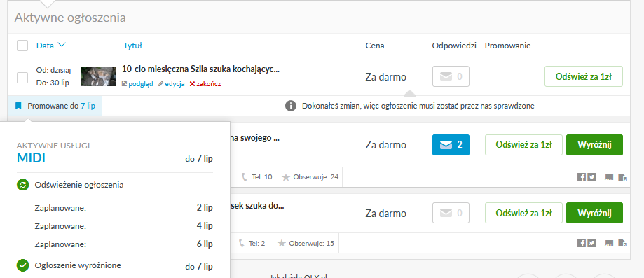Image resolution: width=644 pixels, height=278 pixels.
Task: Click the green refresh icon by Odświeżenie ogłoszenia
Action: point(22,185)
